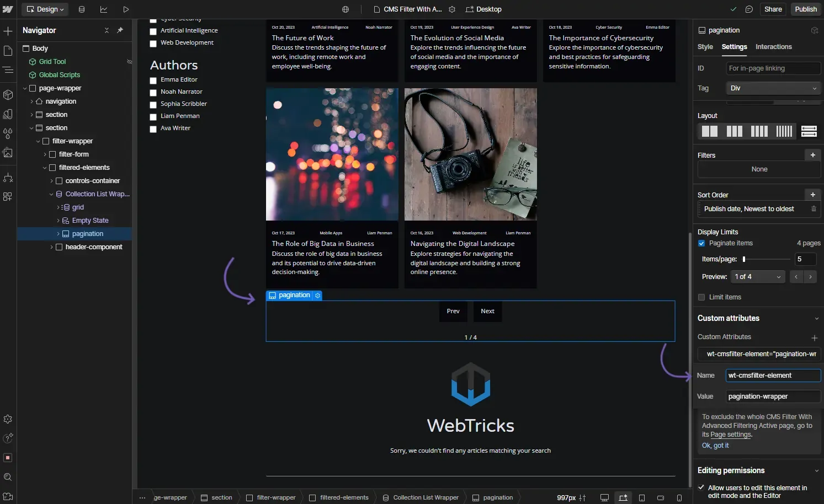824x504 pixels.
Task: Open the Logic flow icon in sidebar
Action: coord(8,178)
